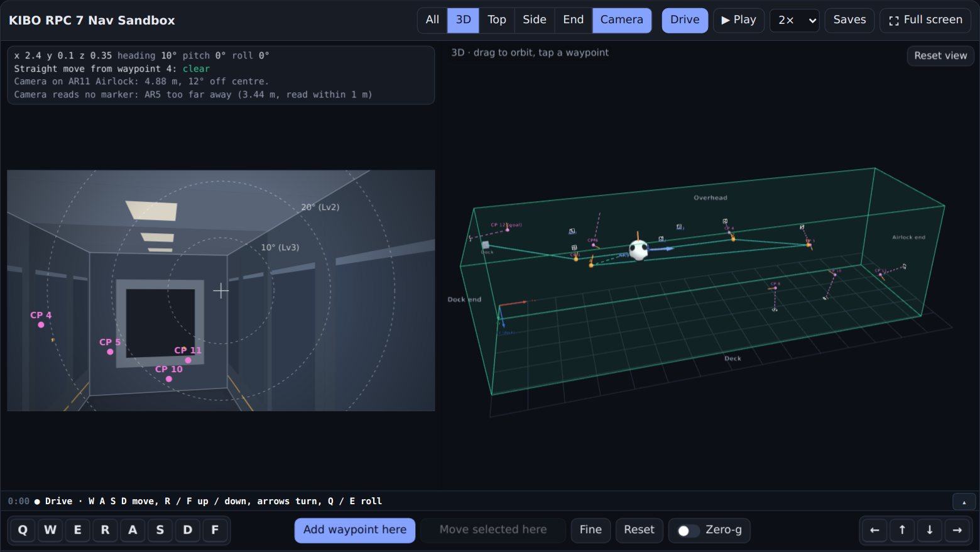Switch to the Camera view tab
Screen dimensions: 980x552
click(622, 20)
